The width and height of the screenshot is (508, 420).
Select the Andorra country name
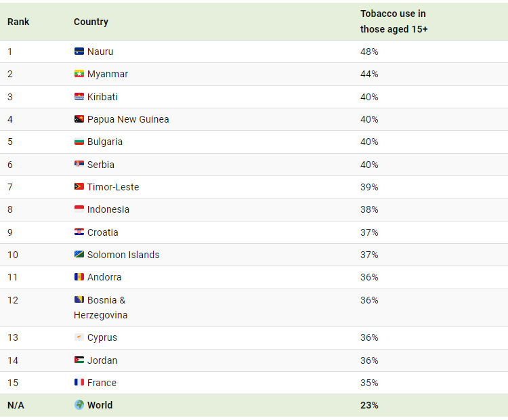pos(104,277)
